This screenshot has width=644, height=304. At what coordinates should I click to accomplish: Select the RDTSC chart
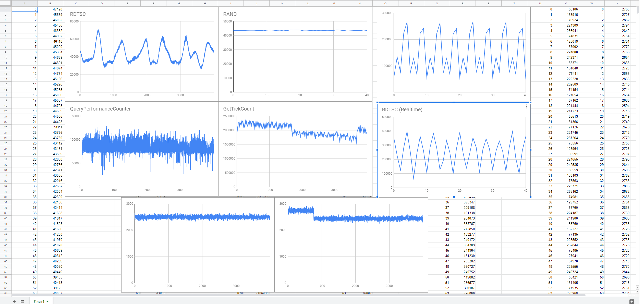click(142, 54)
